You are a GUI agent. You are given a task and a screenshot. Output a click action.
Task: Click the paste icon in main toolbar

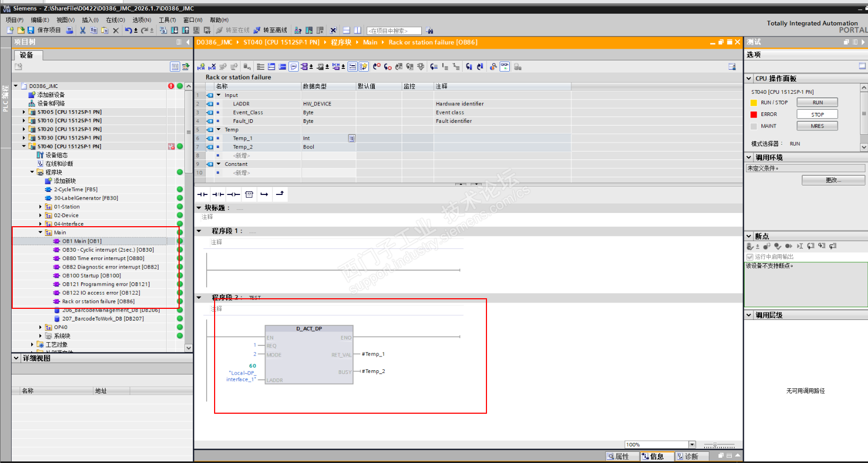click(105, 30)
